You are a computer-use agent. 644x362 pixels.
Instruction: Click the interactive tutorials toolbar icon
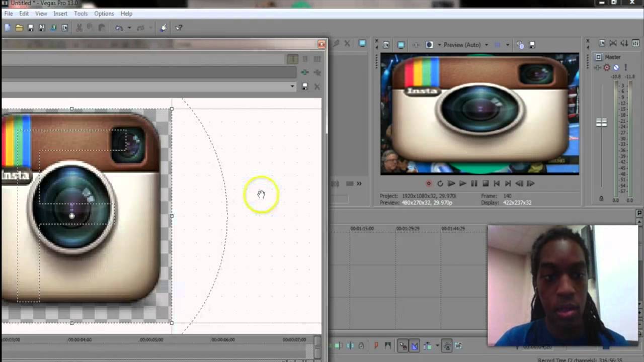tap(164, 28)
